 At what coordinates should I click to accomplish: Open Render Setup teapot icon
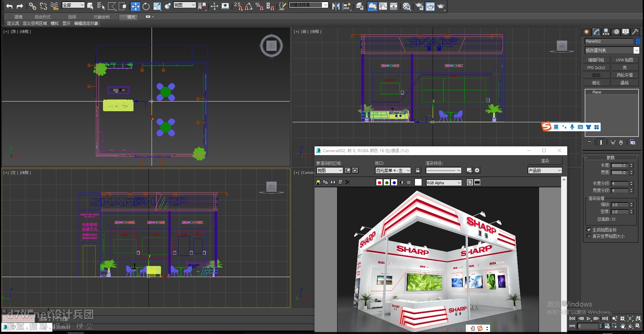coord(419,6)
